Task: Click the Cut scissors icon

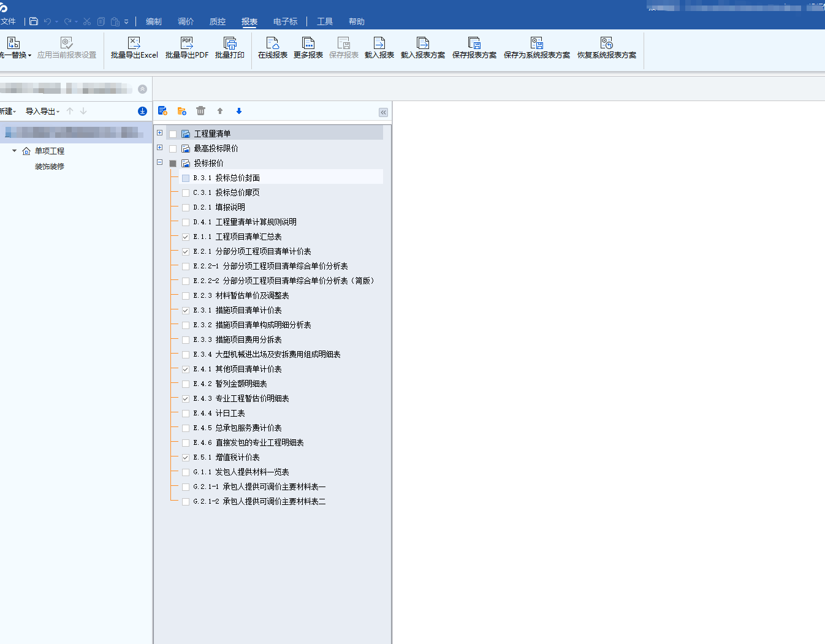Action: pyautogui.click(x=87, y=21)
